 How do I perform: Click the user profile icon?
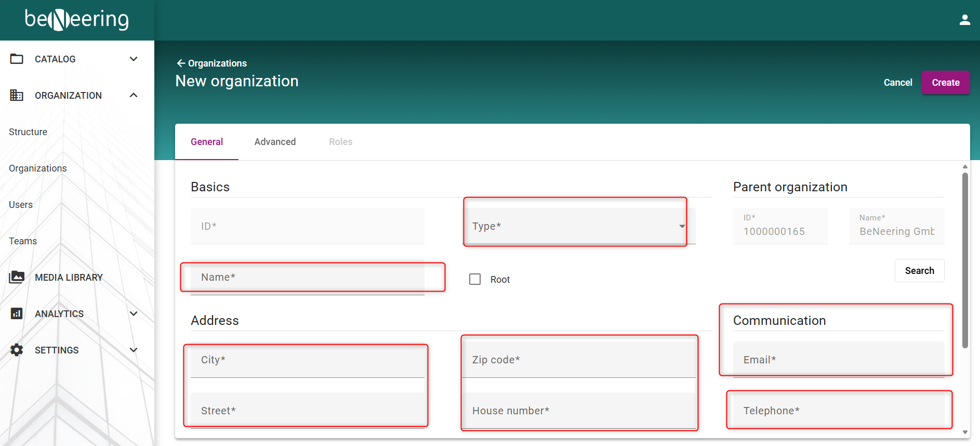pos(964,20)
